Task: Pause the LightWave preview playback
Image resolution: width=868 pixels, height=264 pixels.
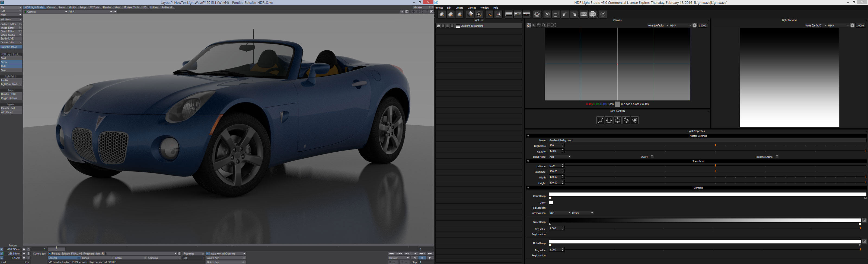Action: (x=422, y=258)
